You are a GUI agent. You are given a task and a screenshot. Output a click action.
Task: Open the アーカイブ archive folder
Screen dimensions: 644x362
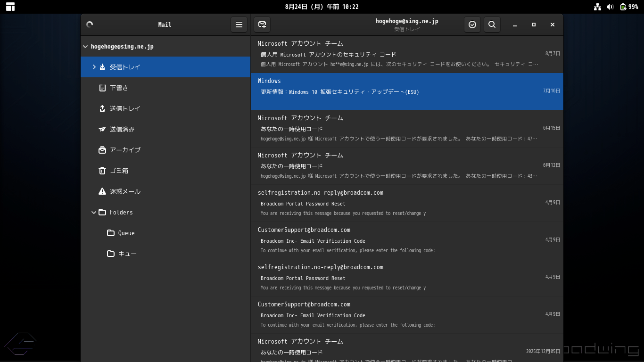click(165, 150)
